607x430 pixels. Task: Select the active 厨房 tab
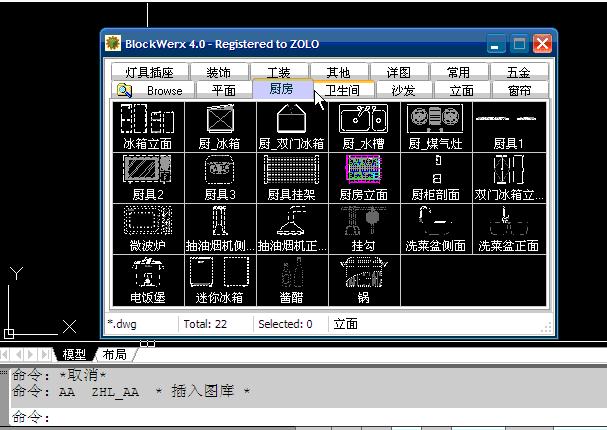click(282, 89)
